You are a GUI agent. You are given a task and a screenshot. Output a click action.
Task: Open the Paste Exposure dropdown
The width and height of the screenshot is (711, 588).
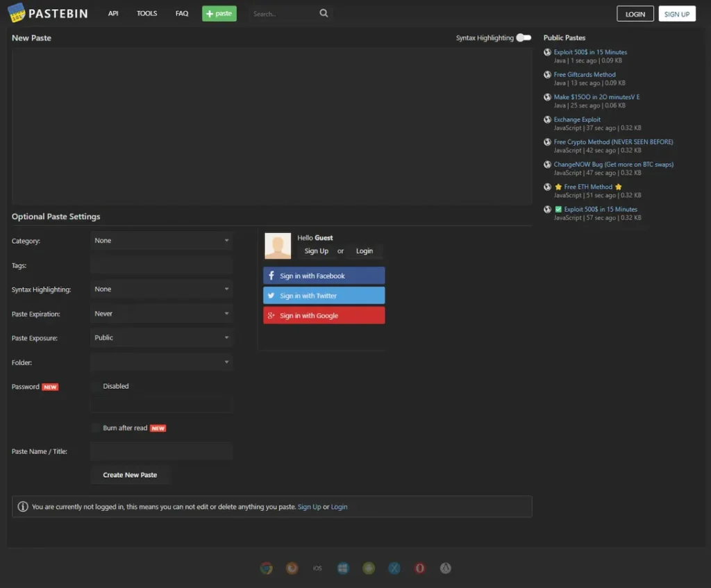(x=161, y=338)
